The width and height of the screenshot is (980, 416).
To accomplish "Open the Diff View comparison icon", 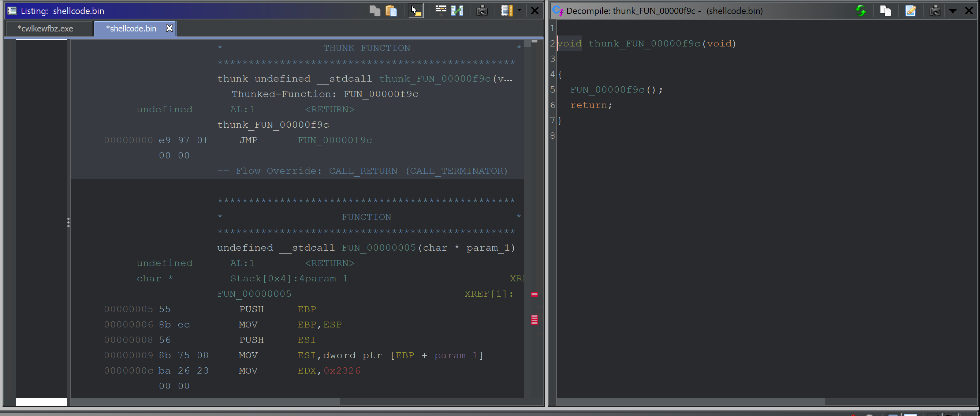I will pyautogui.click(x=457, y=11).
